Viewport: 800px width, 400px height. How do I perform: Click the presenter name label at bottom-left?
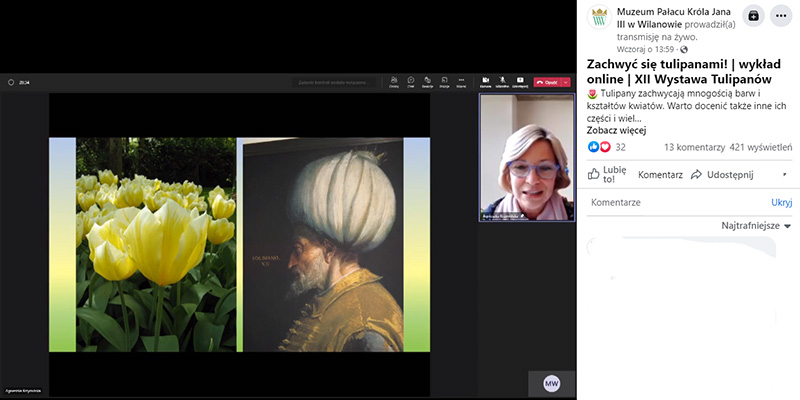[22, 391]
